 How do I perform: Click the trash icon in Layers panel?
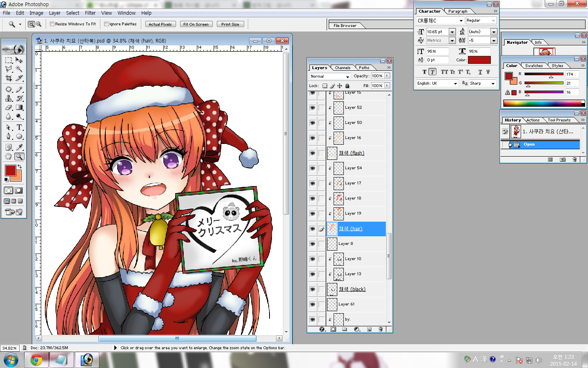[381, 329]
